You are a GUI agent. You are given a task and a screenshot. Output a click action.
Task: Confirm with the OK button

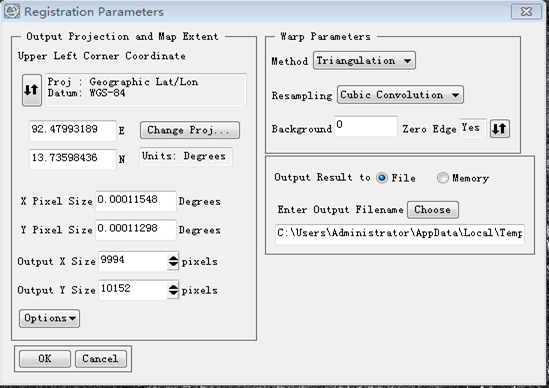(45, 359)
